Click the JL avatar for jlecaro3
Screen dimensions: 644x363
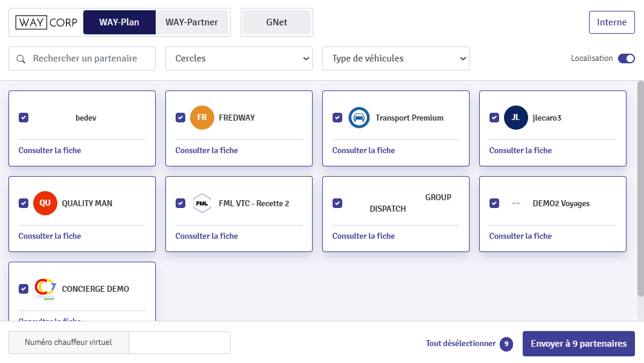(x=516, y=118)
